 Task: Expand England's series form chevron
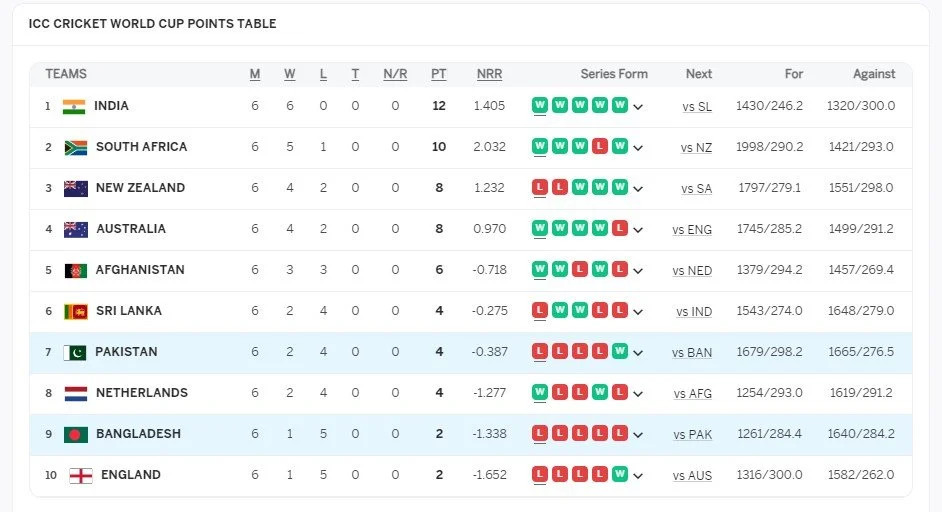(638, 476)
